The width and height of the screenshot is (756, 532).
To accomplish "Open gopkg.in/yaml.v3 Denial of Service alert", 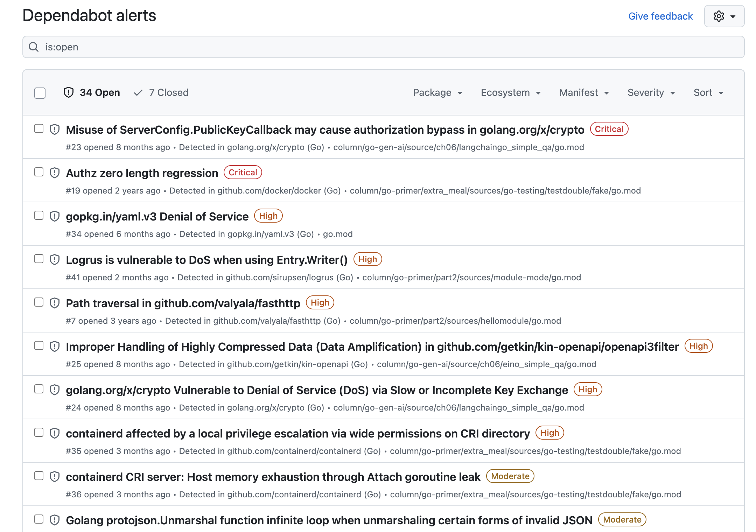I will pos(157,216).
